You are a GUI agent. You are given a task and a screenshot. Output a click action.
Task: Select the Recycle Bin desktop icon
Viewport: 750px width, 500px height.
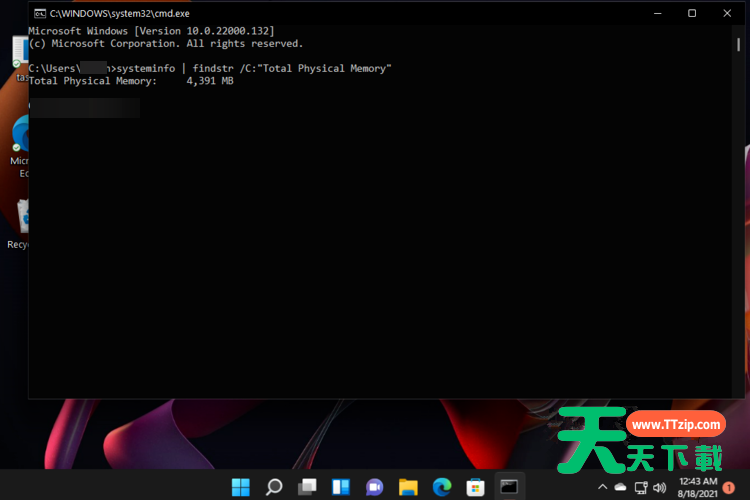[x=19, y=224]
